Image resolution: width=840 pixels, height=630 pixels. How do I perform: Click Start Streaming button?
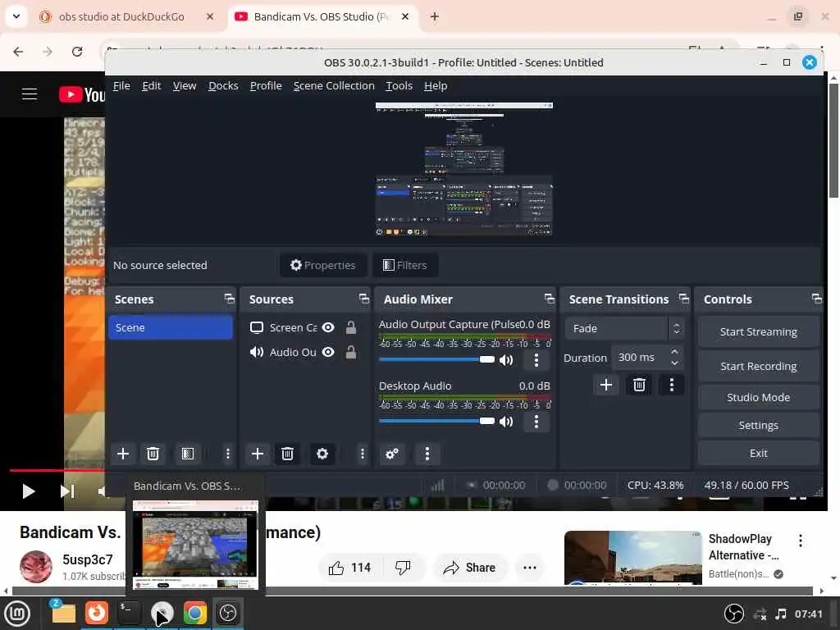pos(759,331)
